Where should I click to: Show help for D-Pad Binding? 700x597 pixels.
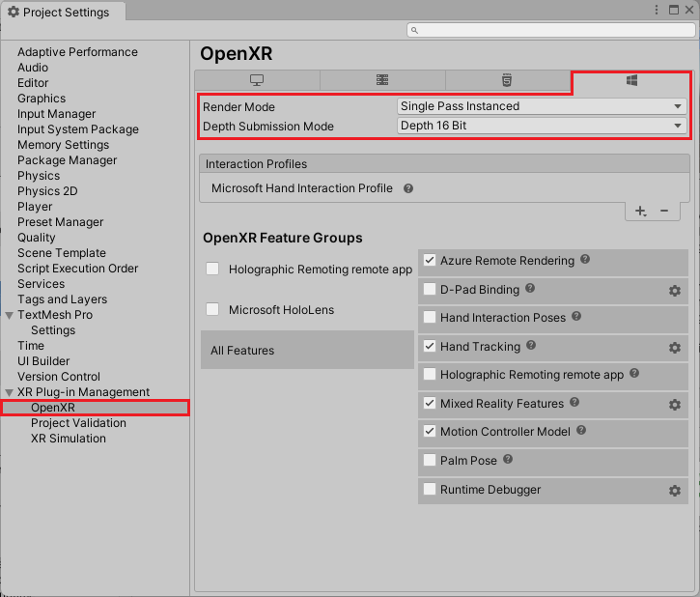click(x=530, y=288)
